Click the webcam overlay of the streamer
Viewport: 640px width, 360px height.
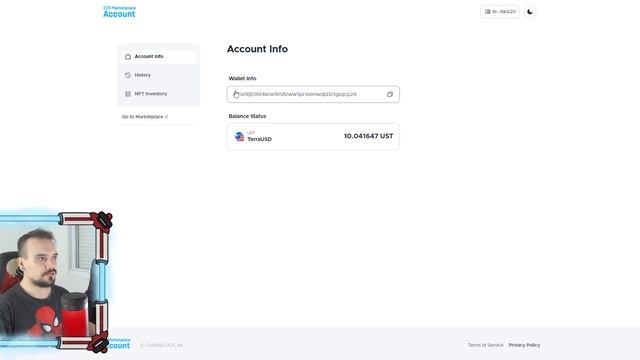coord(55,282)
